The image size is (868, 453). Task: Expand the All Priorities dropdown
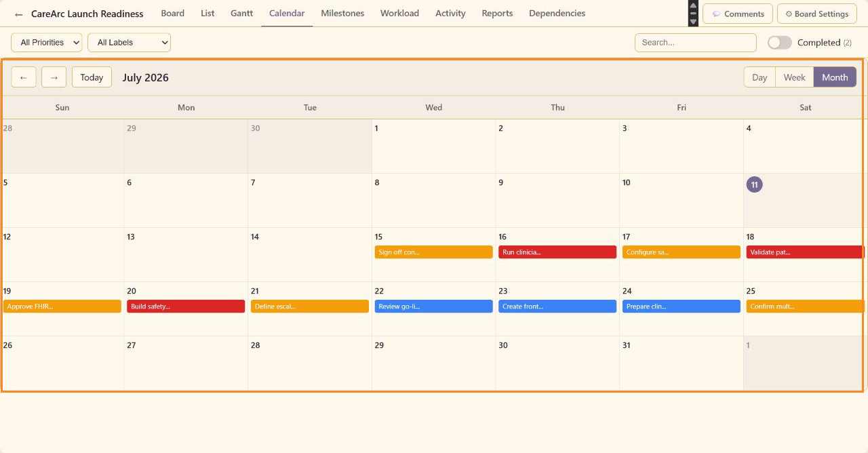tap(47, 42)
